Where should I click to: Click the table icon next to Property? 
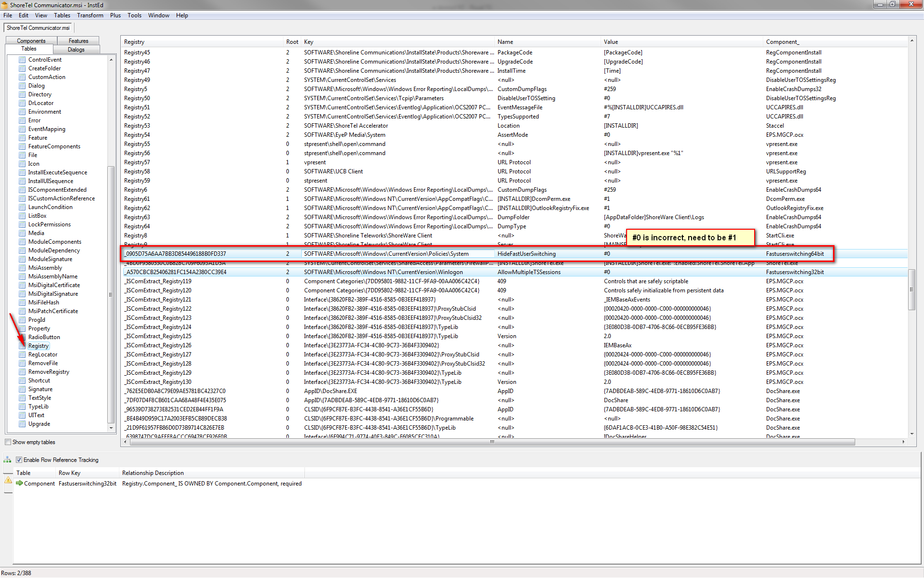(22, 328)
